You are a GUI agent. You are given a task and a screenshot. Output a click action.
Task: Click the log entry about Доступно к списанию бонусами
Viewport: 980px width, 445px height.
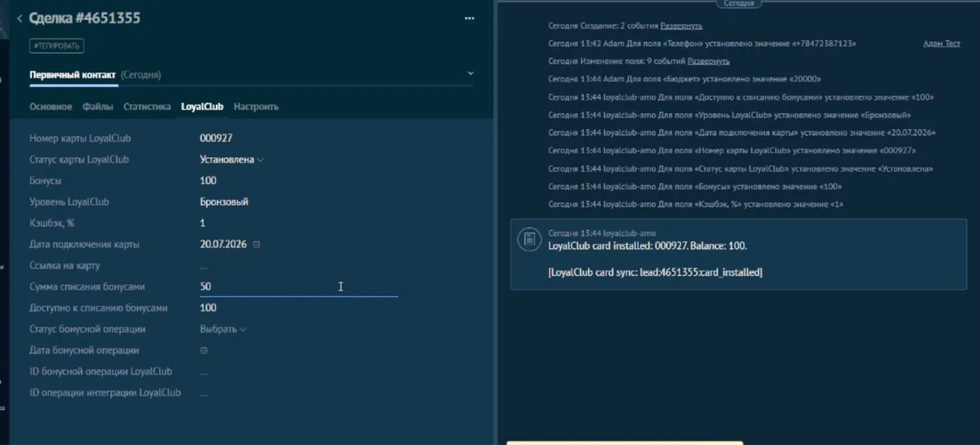(741, 97)
